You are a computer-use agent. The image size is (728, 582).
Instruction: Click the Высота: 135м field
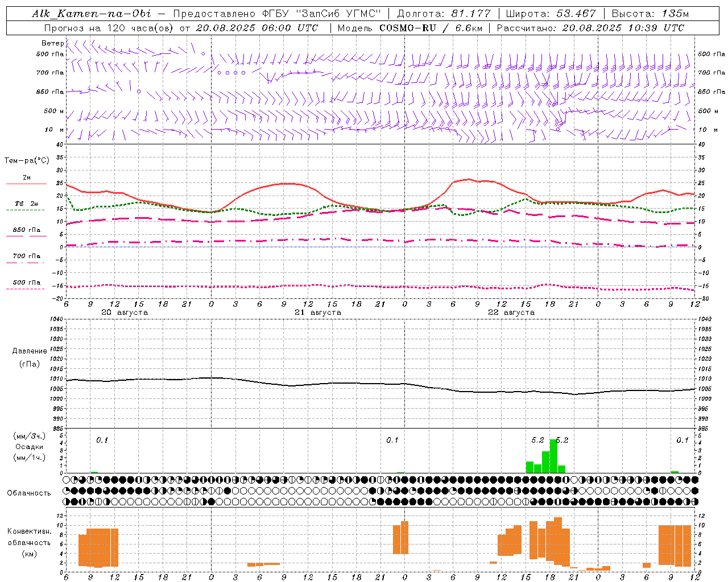pos(650,14)
